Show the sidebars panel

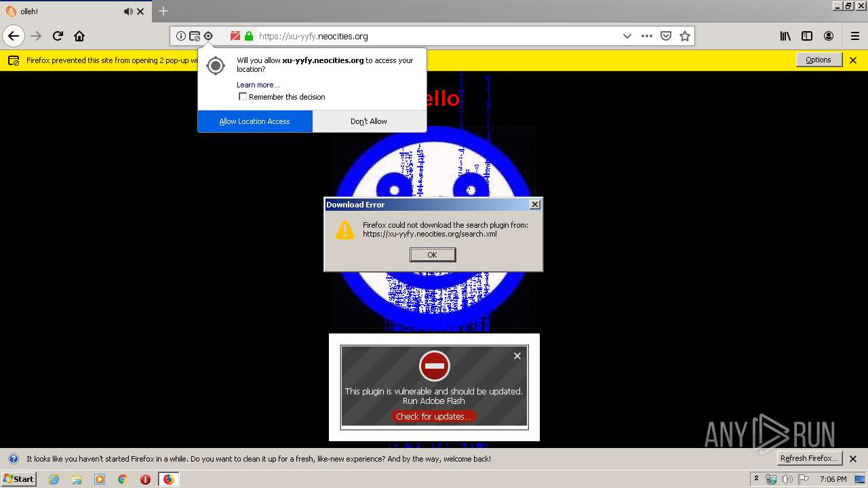[807, 36]
